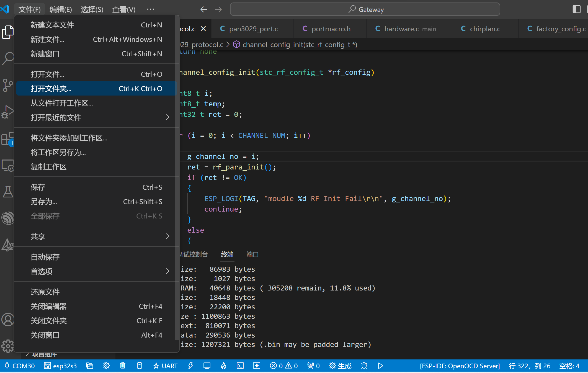Switch to 调试控制台 panel tab
Viewport: 588px width, 373px height.
click(x=193, y=254)
